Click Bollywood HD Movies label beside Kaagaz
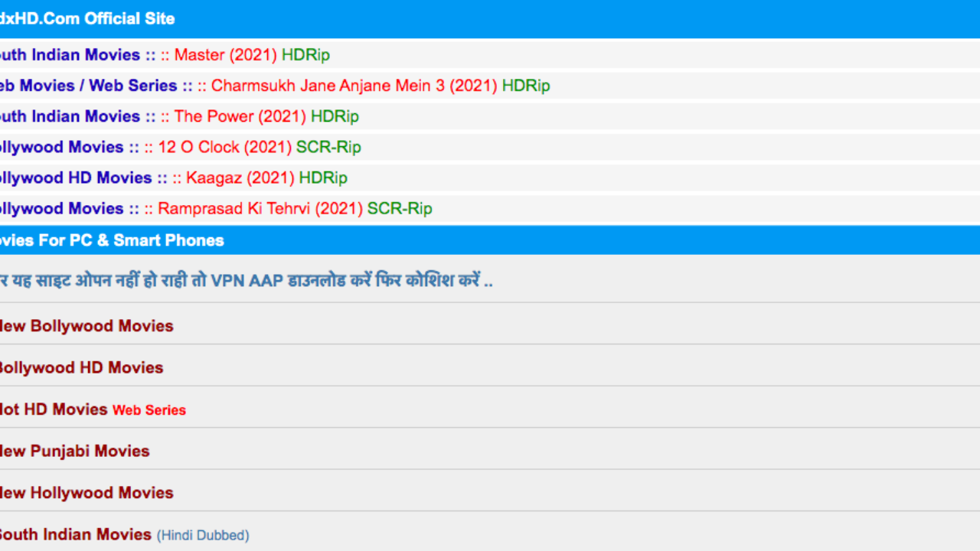The width and height of the screenshot is (980, 551). click(75, 178)
